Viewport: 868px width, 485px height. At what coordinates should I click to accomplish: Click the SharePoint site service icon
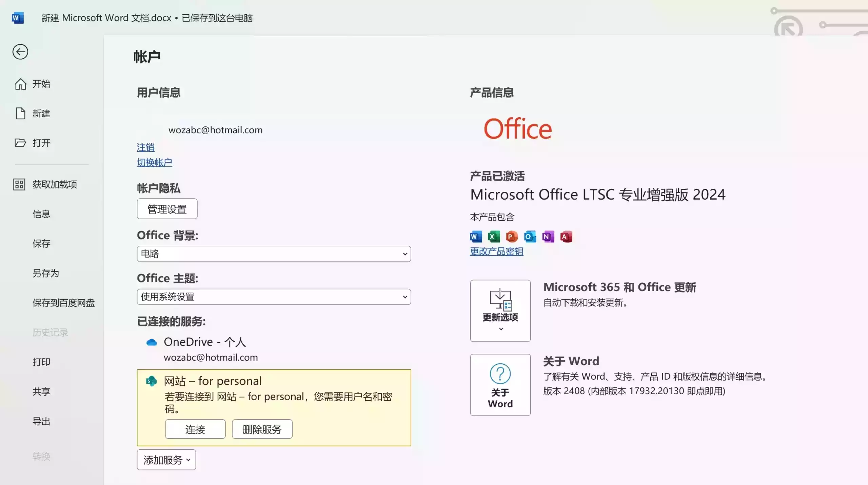(151, 381)
